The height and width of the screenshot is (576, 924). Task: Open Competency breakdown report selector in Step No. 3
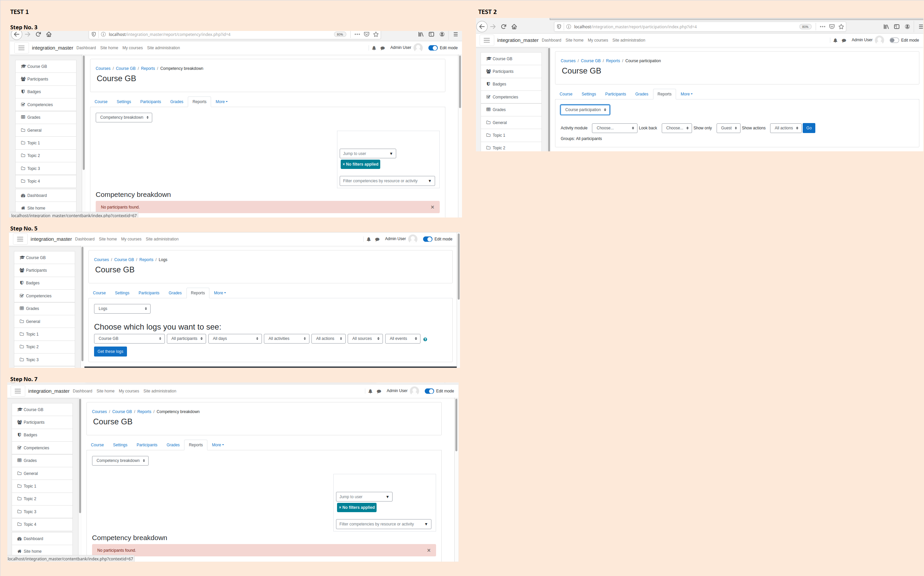[124, 117]
